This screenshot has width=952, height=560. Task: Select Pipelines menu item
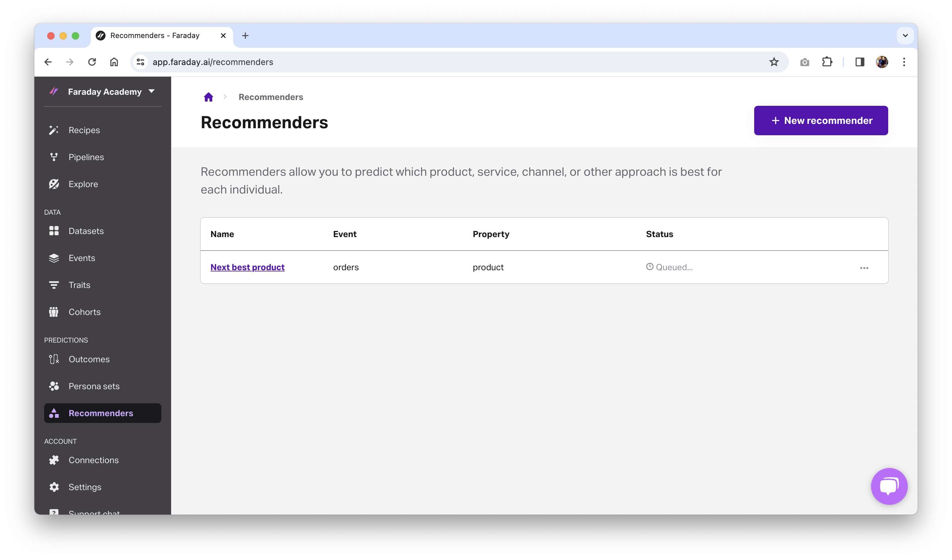[102, 157]
